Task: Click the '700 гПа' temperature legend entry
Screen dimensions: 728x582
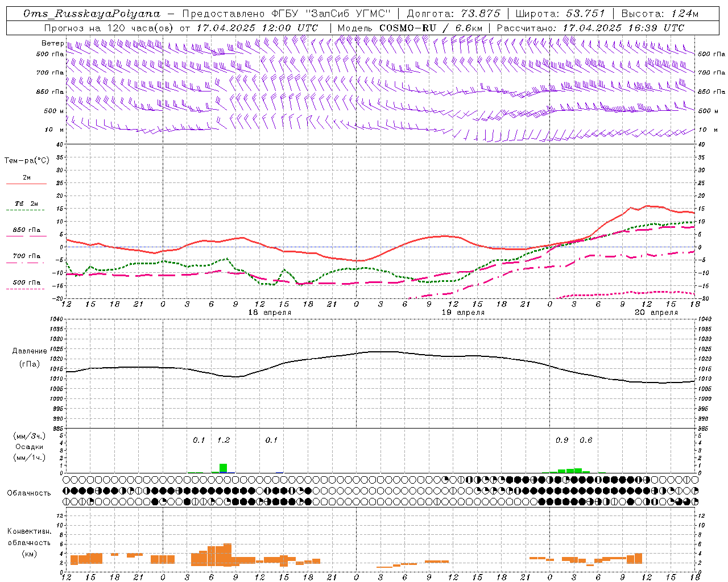Action: click(27, 256)
